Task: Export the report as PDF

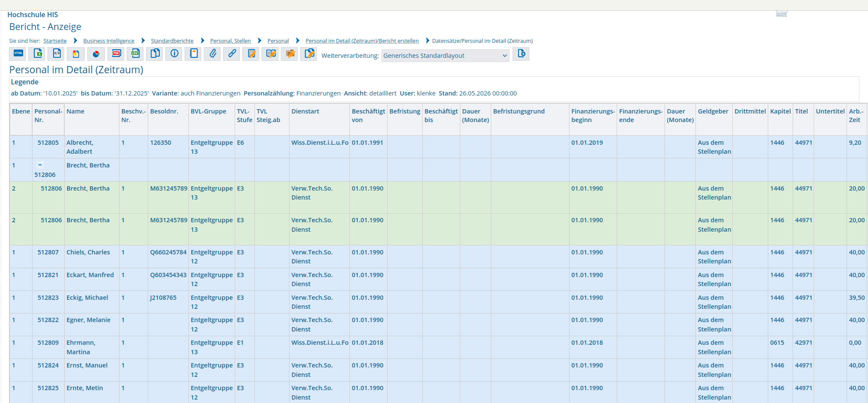Action: tap(116, 54)
